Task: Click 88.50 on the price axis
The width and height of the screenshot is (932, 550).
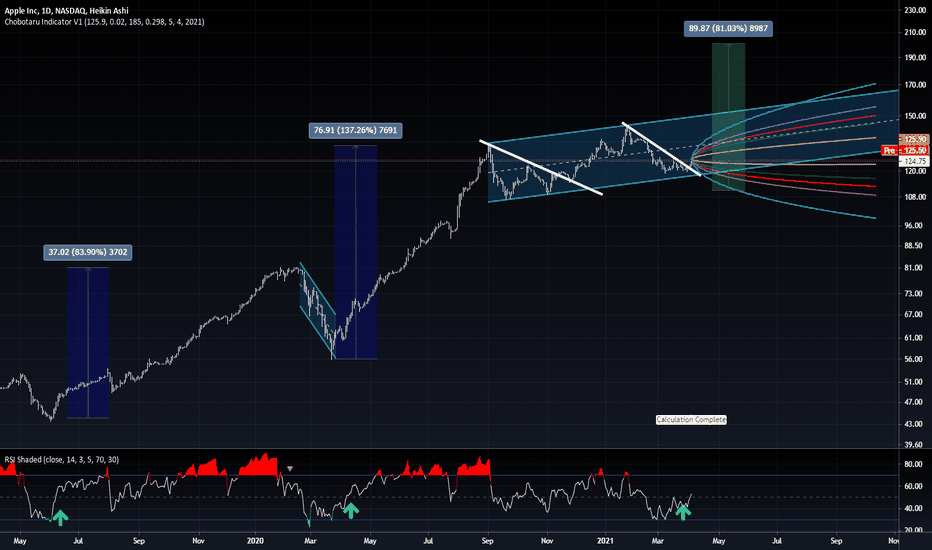Action: tap(913, 246)
